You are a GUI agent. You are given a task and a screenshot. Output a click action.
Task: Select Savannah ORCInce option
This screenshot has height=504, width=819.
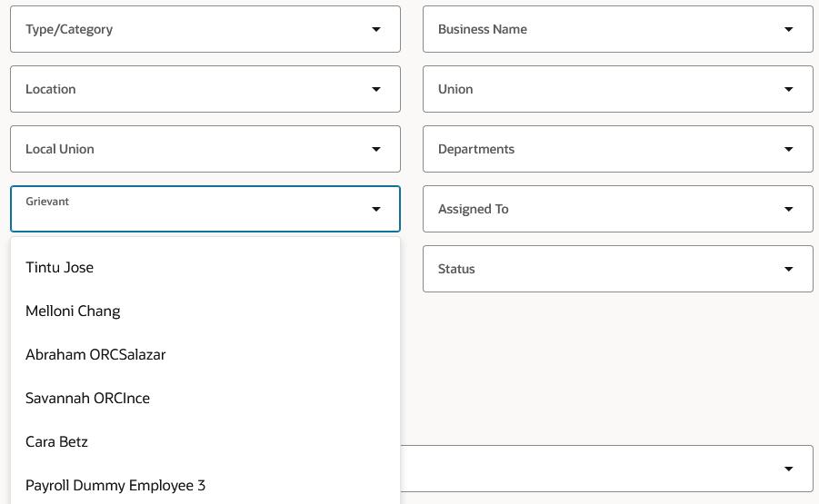click(x=205, y=398)
